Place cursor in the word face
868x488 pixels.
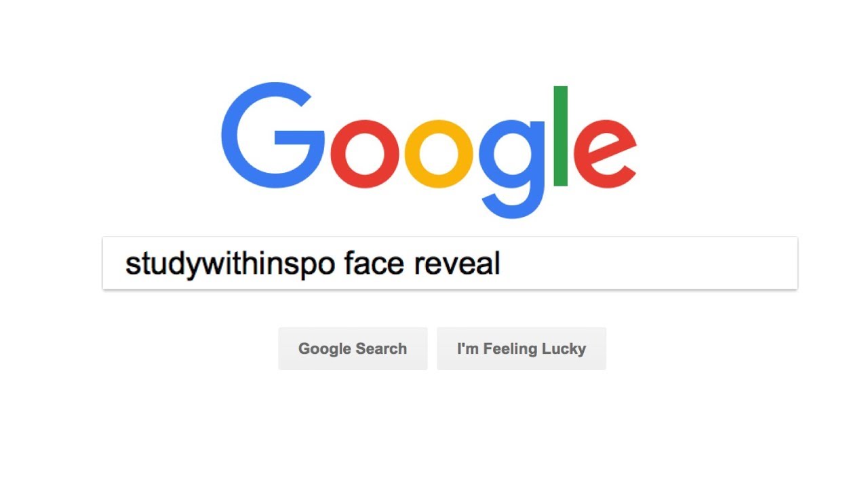click(374, 263)
